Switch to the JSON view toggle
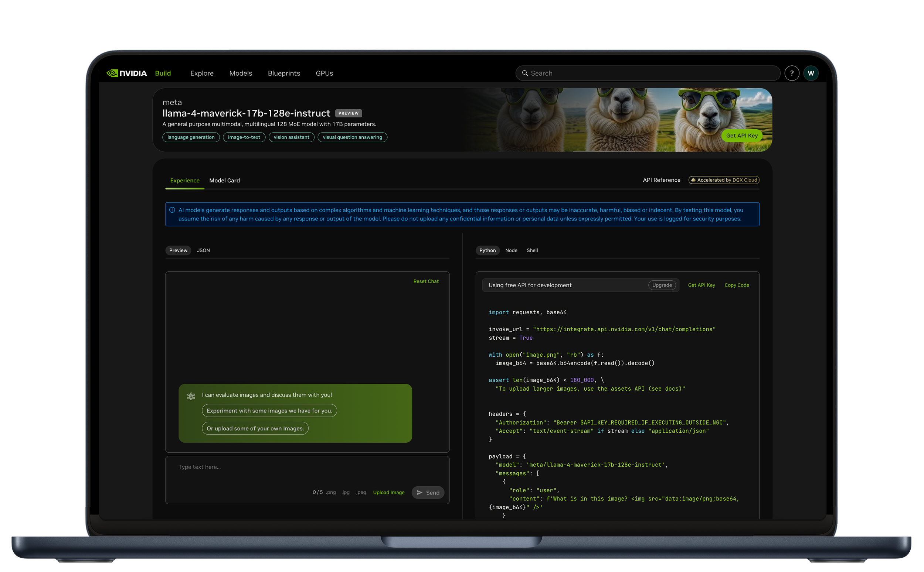Screen dimensions: 924x572 point(203,250)
